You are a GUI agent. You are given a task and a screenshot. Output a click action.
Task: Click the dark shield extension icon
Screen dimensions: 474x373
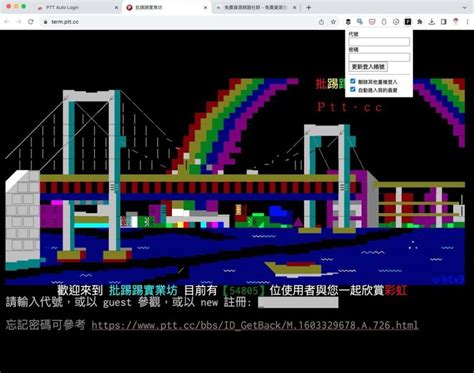point(348,22)
